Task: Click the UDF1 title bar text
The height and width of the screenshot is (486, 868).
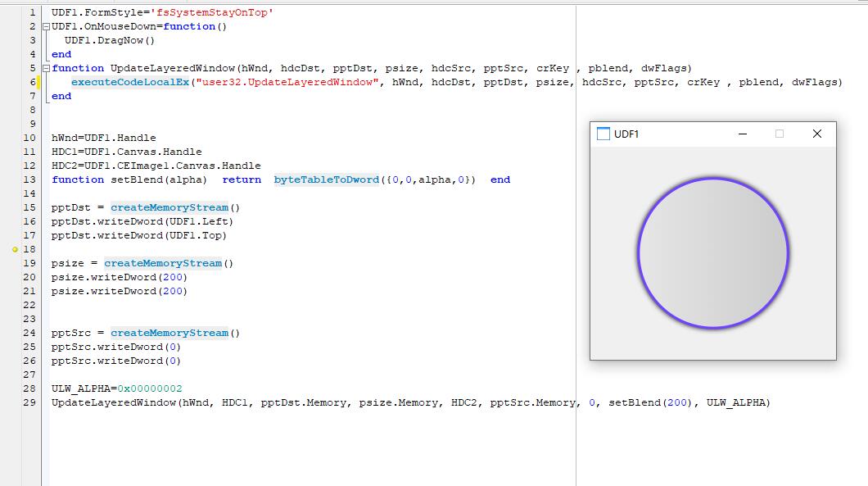Action: coord(626,134)
